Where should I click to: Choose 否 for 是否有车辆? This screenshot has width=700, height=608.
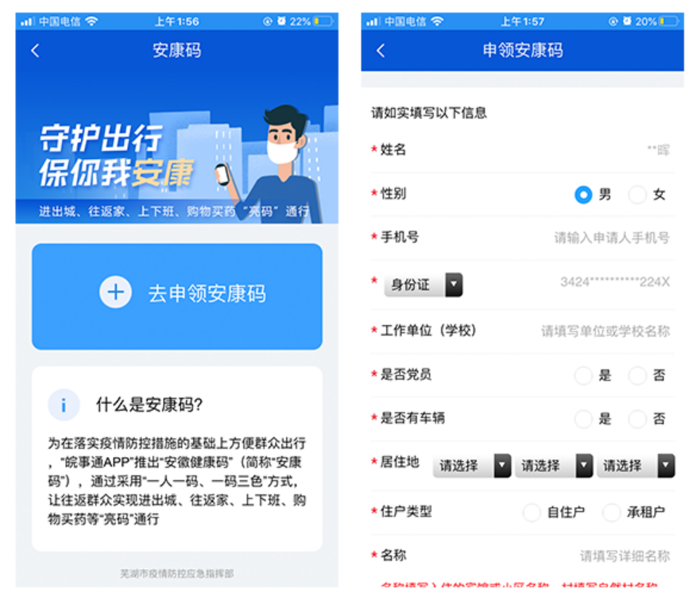coord(637,419)
